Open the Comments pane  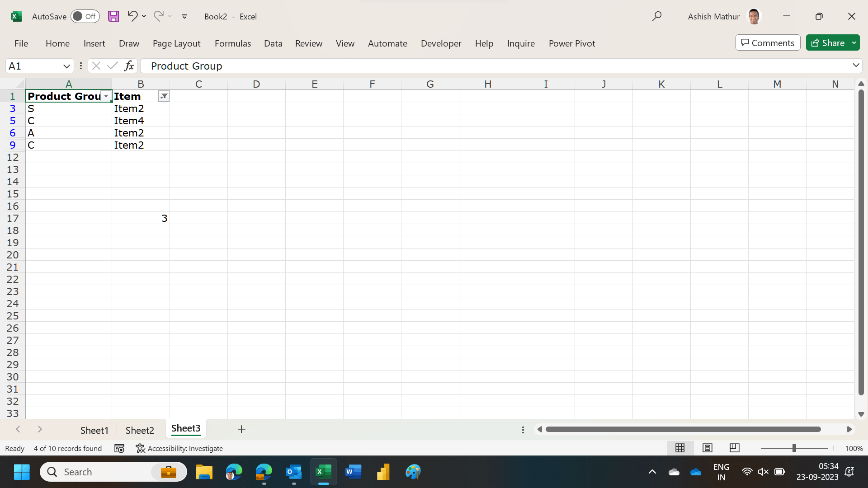pos(767,42)
